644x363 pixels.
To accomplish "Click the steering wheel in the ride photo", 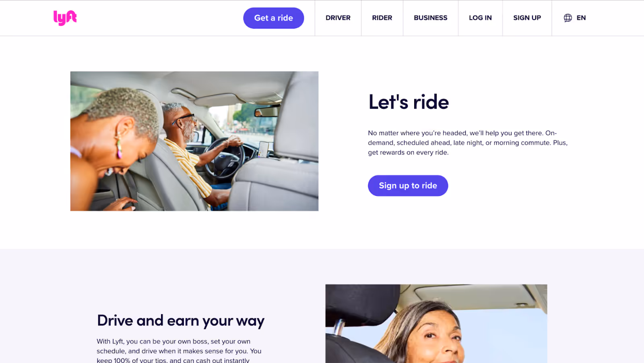I will coord(225,157).
